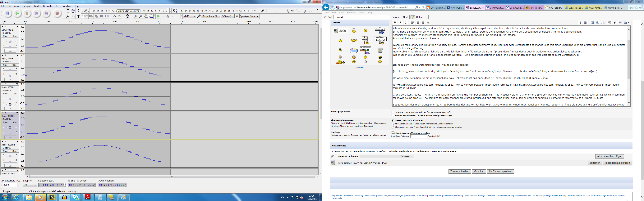The height and width of the screenshot is (201, 644).
Task: Open the Microphone input device dropdown
Action: point(211,16)
